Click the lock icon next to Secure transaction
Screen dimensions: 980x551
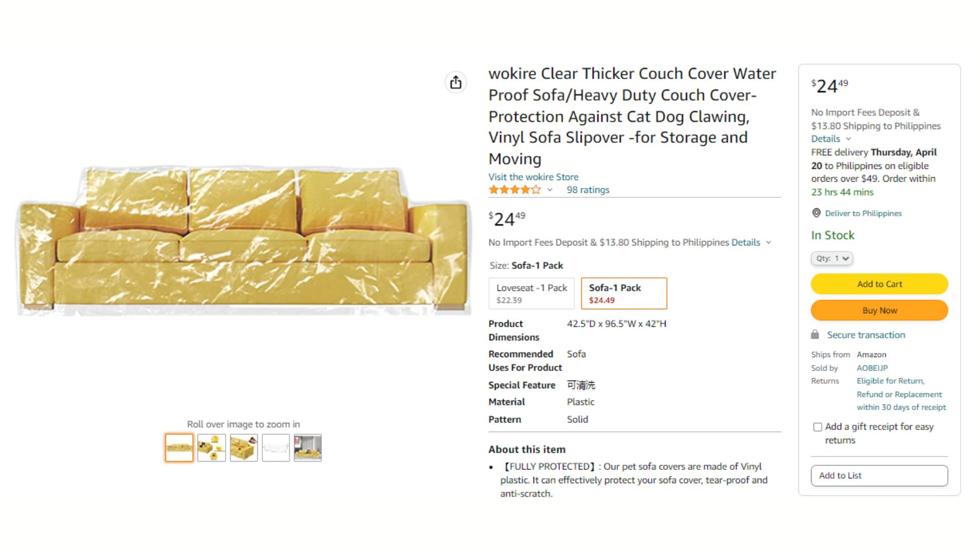coord(815,335)
